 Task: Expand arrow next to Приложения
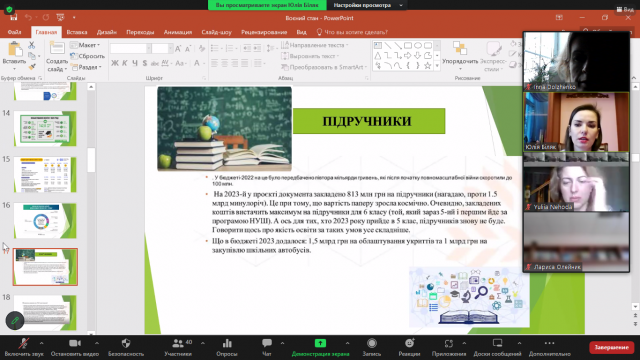click(464, 343)
